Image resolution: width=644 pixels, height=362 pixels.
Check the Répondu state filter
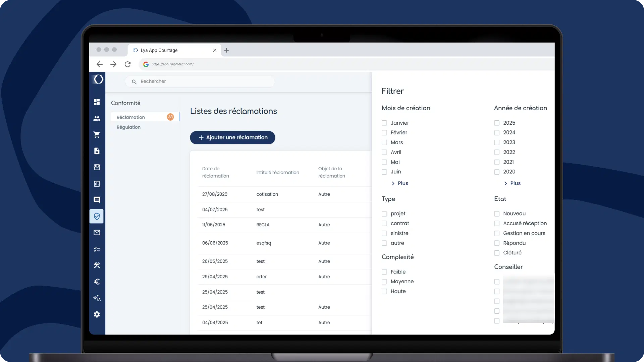click(x=497, y=243)
